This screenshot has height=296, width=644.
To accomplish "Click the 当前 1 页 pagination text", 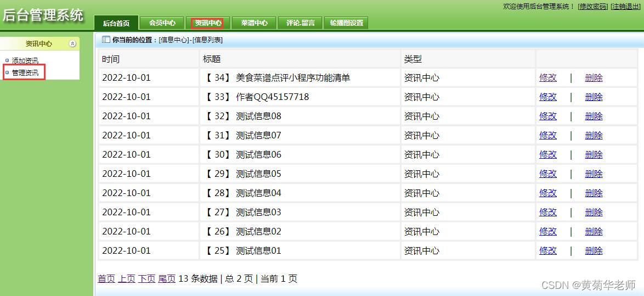I will pyautogui.click(x=279, y=279).
